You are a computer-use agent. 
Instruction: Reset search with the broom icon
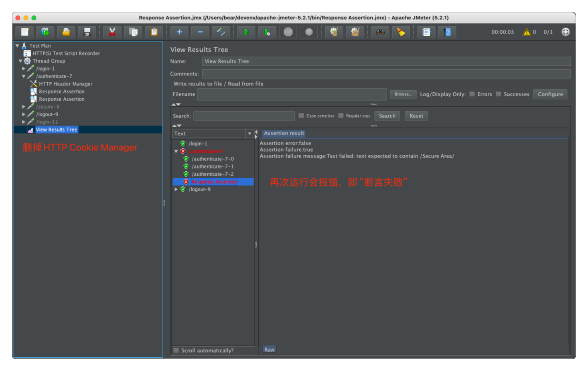(x=401, y=32)
